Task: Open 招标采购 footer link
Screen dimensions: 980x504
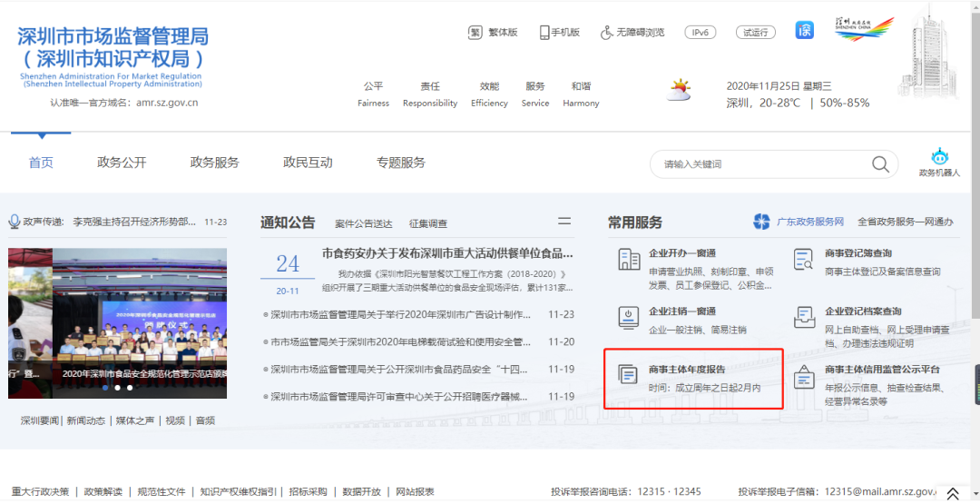Action: pyautogui.click(x=308, y=491)
